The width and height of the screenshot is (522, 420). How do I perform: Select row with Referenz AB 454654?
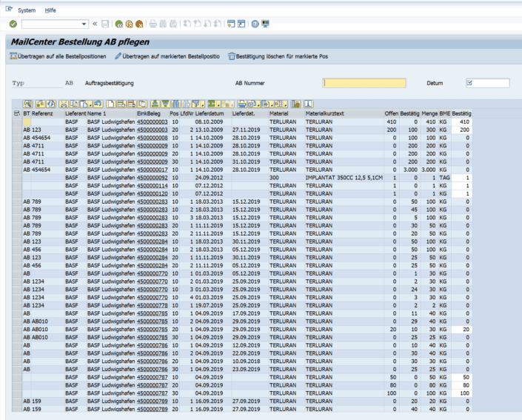16,136
